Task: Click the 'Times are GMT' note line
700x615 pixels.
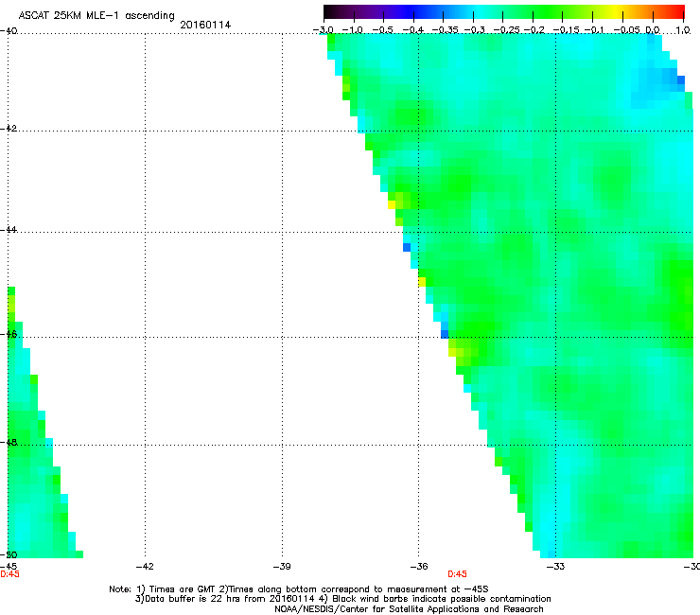Action: pyautogui.click(x=299, y=589)
